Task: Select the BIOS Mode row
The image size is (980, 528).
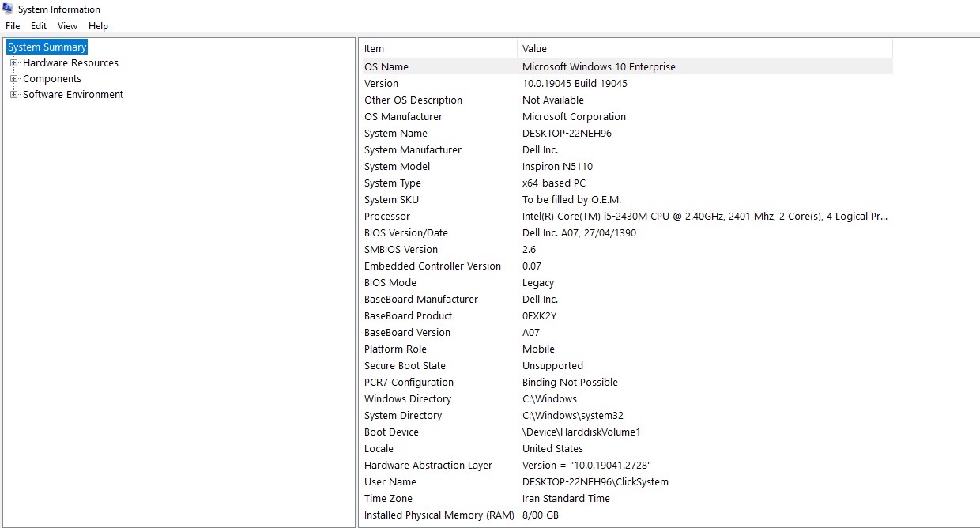Action: (390, 283)
